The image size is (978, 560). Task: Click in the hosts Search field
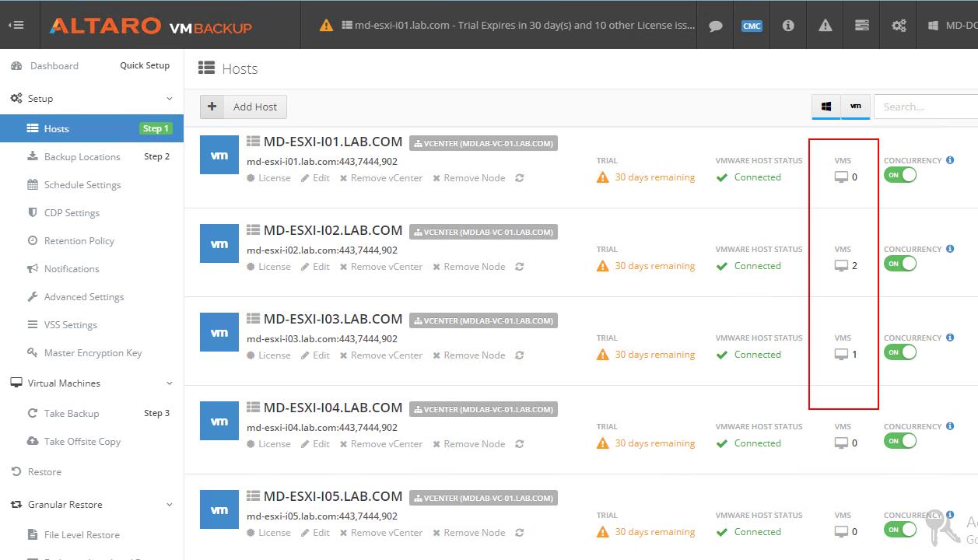pos(926,107)
